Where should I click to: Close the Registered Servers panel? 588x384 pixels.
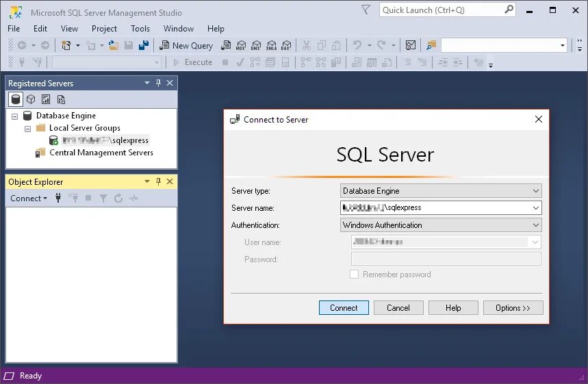coord(170,83)
